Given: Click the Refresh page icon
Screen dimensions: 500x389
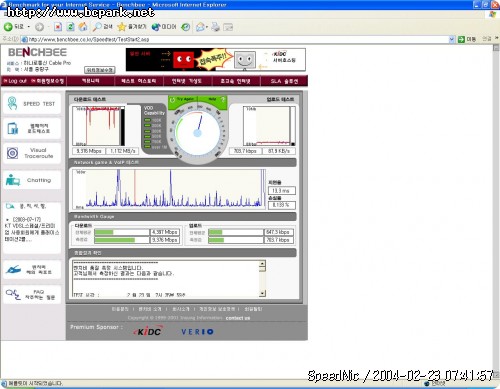Looking at the screenshot, I should (x=70, y=27).
